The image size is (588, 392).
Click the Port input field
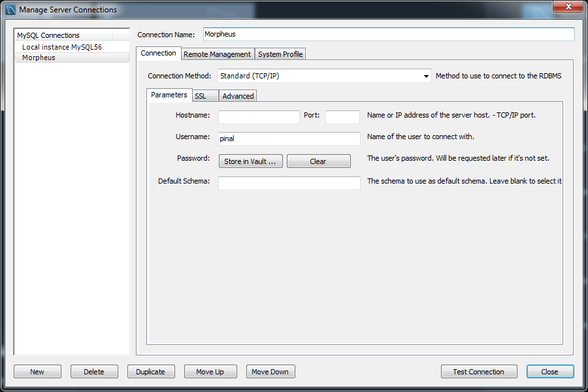point(342,117)
